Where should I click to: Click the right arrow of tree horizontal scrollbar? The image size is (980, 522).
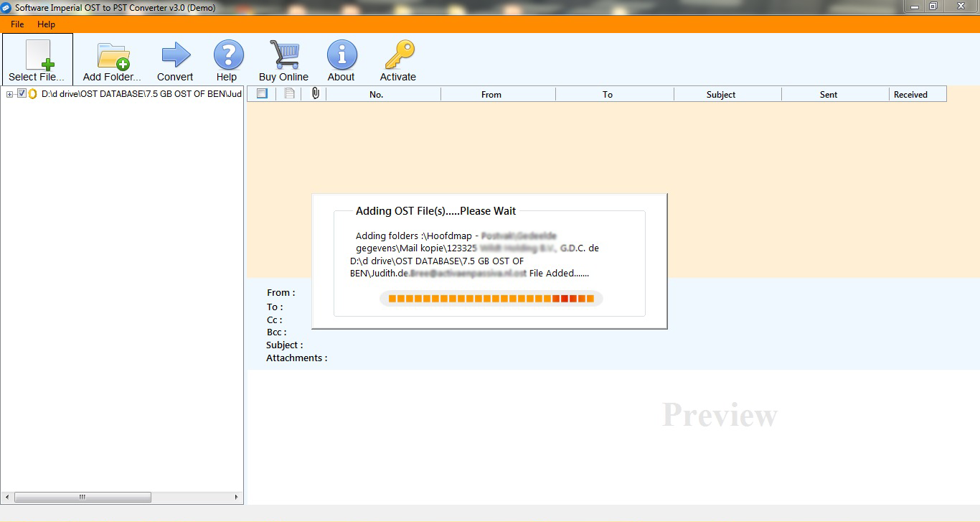(x=236, y=497)
